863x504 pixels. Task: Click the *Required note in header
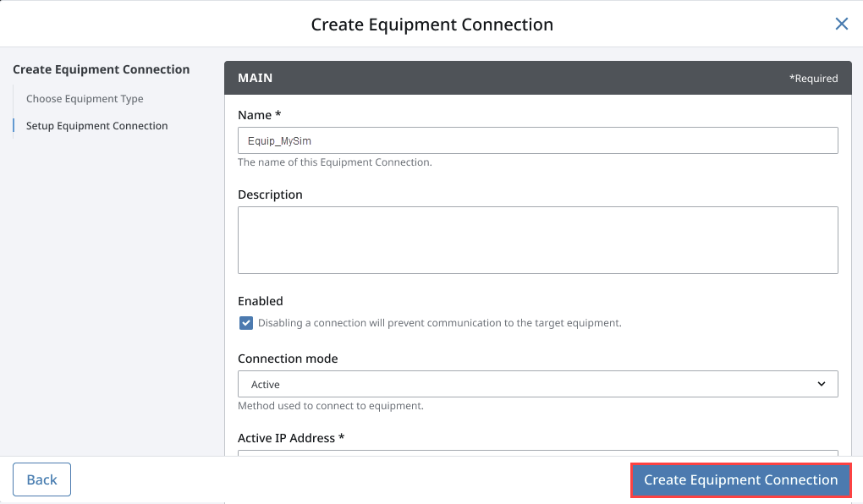[813, 79]
